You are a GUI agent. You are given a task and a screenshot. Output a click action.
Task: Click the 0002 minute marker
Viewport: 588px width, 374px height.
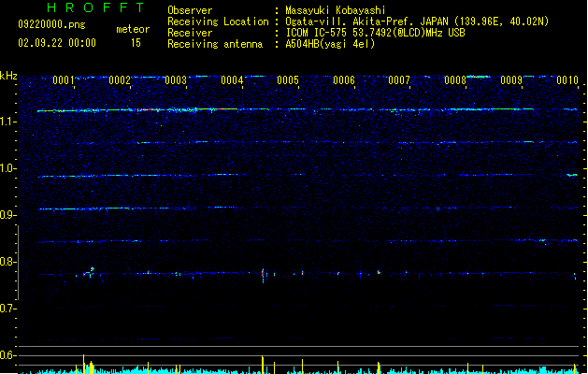120,80
